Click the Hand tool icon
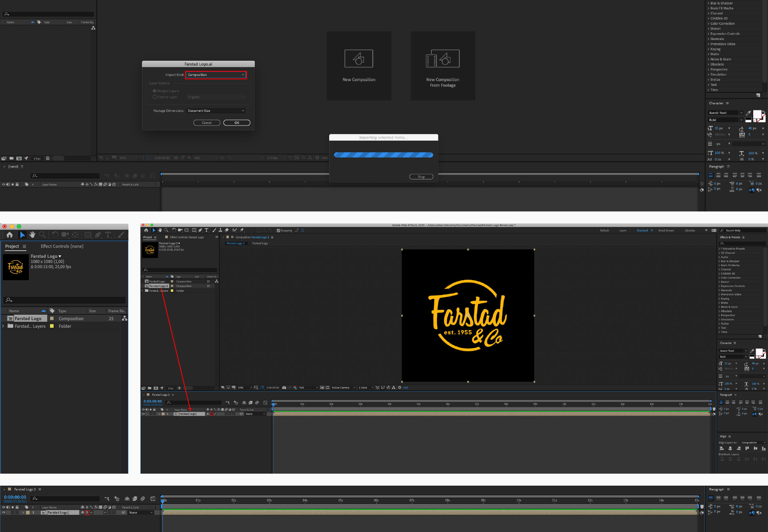This screenshot has width=768, height=532. coord(32,235)
